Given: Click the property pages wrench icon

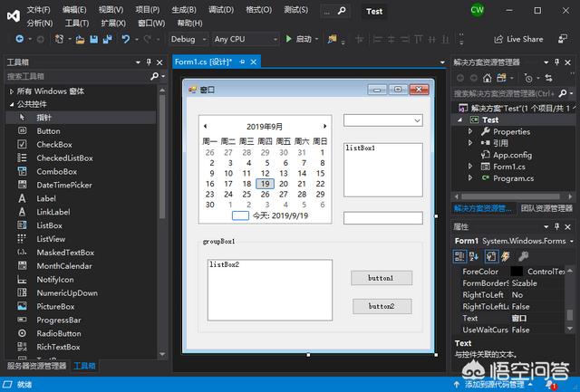Looking at the screenshot, I should point(524,256).
